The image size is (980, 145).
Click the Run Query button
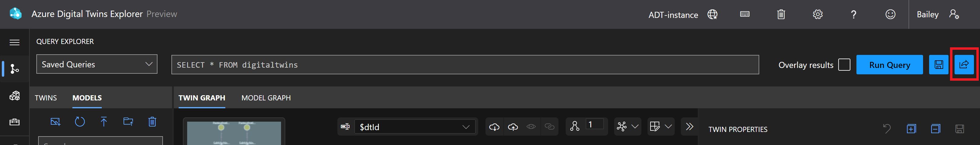click(x=889, y=65)
